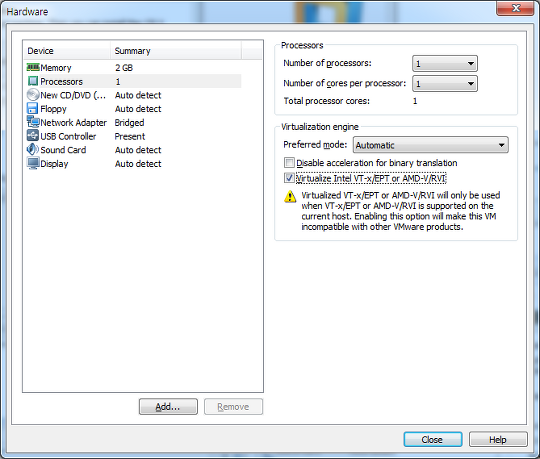This screenshot has width=540, height=459.
Task: Select the Memory device icon
Action: 33,67
